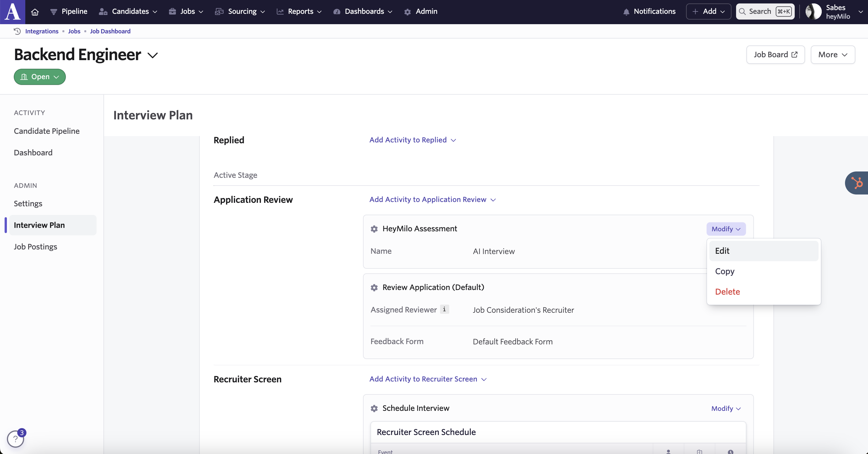The height and width of the screenshot is (454, 868).
Task: Select Copy from the Modify menu
Action: click(x=725, y=271)
